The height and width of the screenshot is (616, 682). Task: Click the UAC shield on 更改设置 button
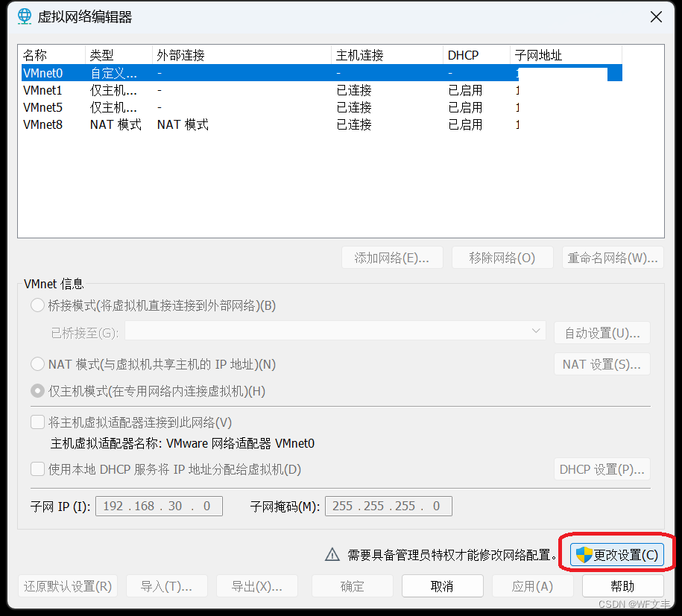point(583,554)
